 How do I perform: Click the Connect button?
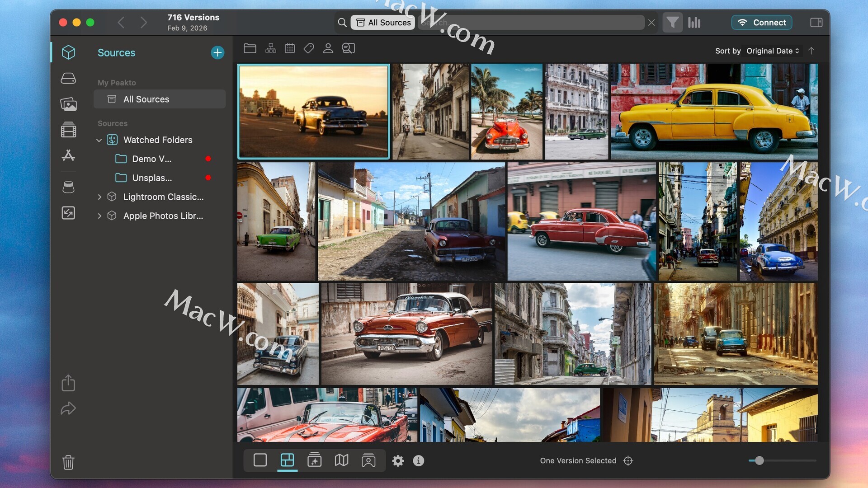click(x=762, y=23)
